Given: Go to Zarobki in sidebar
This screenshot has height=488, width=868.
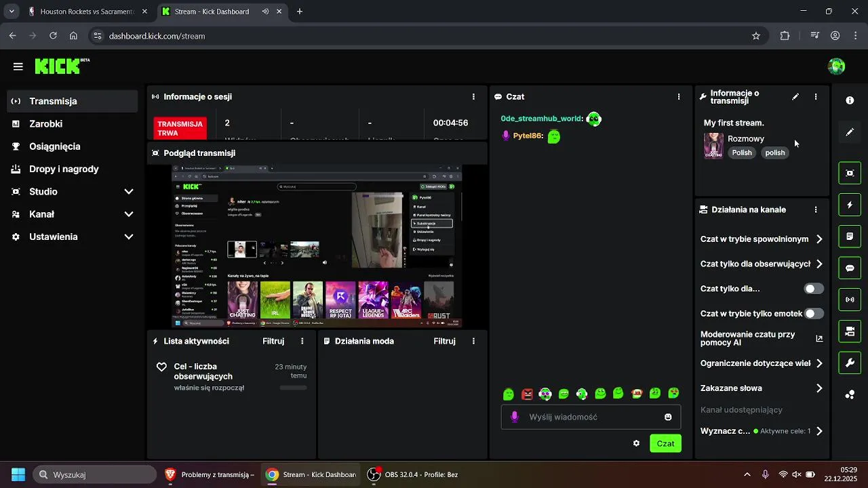Looking at the screenshot, I should coord(72,124).
